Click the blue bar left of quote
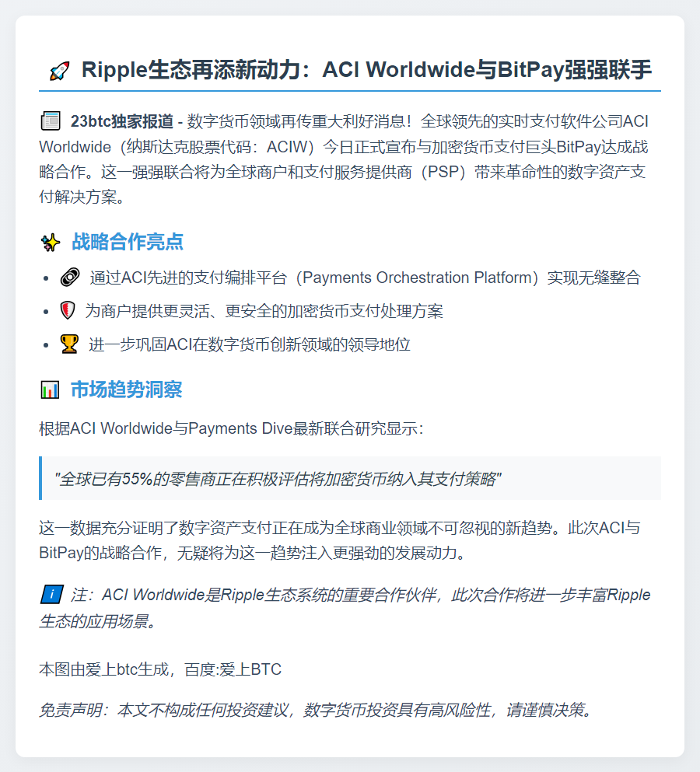 click(x=40, y=478)
